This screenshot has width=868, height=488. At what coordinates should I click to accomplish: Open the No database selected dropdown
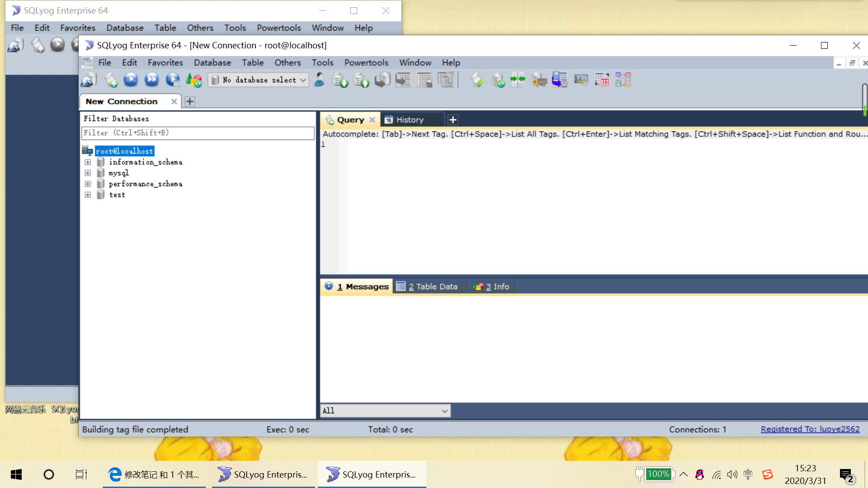(x=258, y=80)
